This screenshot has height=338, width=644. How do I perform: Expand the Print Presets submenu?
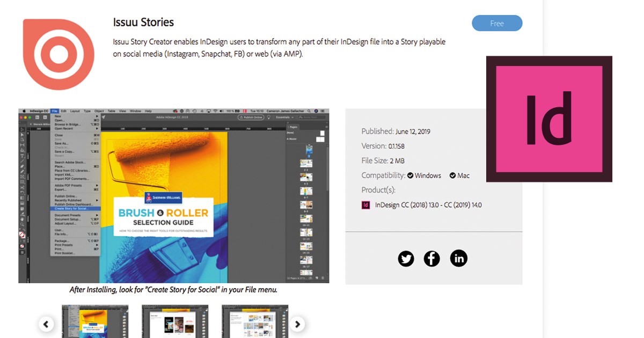pos(76,245)
